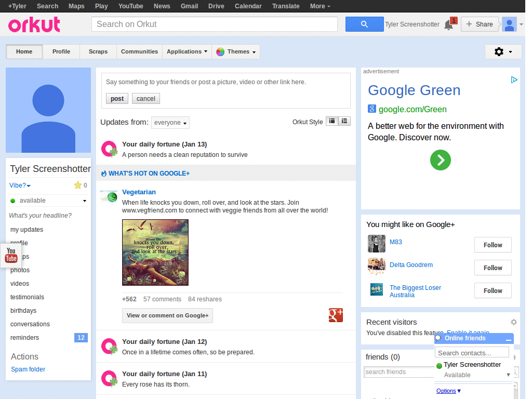
Task: Follow M83 on Google+
Action: pos(492,245)
